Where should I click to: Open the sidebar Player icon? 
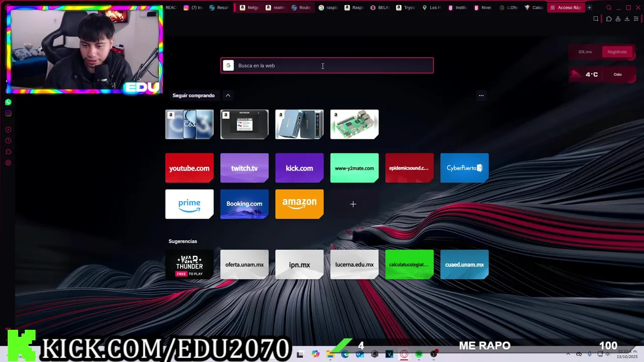(8, 130)
